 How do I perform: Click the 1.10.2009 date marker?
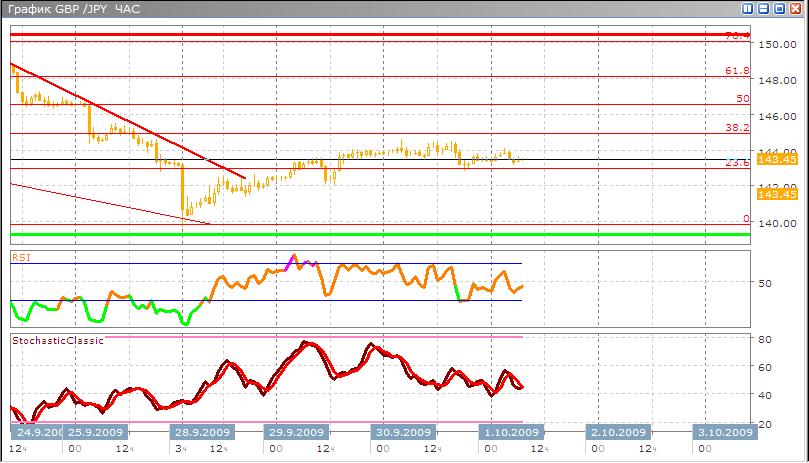tap(510, 433)
